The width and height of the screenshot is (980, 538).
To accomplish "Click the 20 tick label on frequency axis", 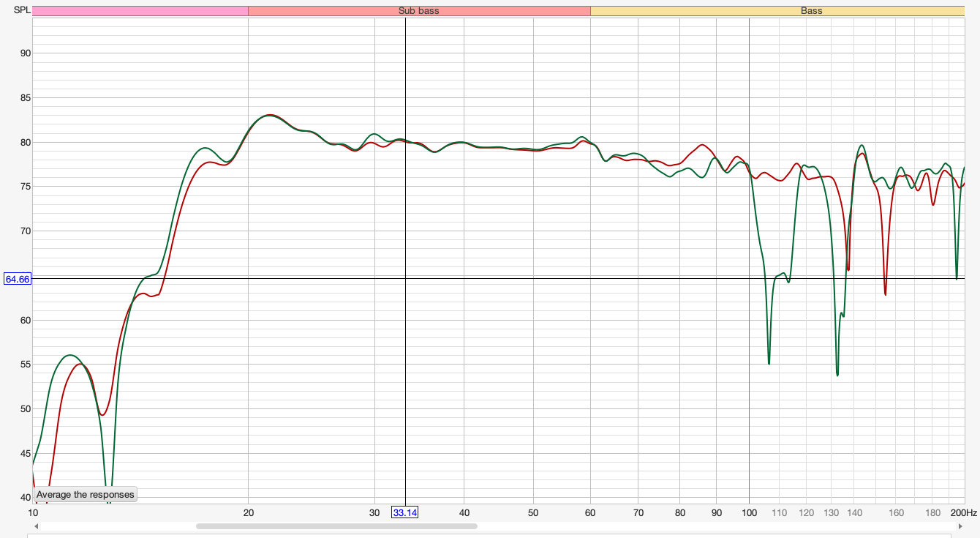I will pos(249,512).
